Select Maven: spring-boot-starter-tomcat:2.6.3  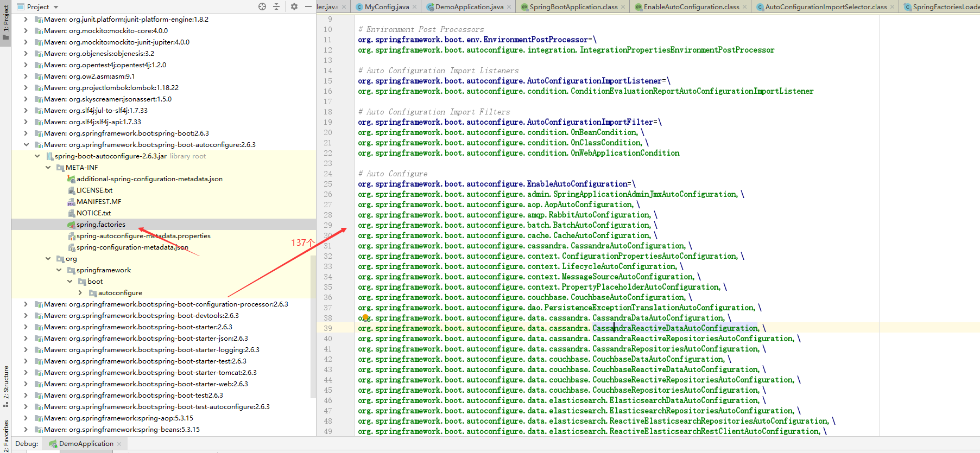[150, 372]
